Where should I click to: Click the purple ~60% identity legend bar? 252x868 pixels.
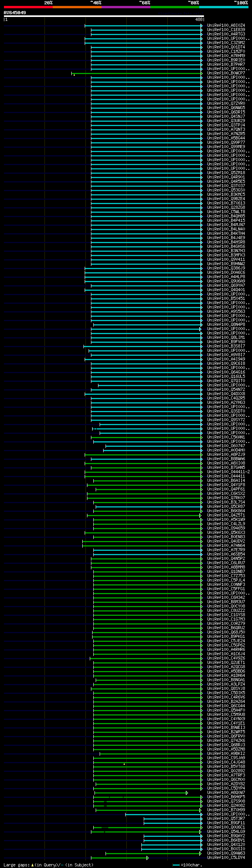point(126,7)
